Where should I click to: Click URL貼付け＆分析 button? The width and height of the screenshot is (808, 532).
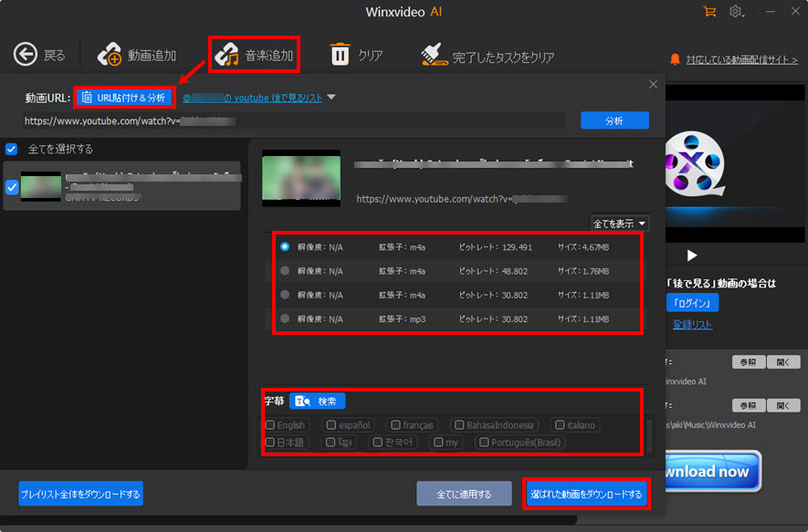pyautogui.click(x=124, y=98)
